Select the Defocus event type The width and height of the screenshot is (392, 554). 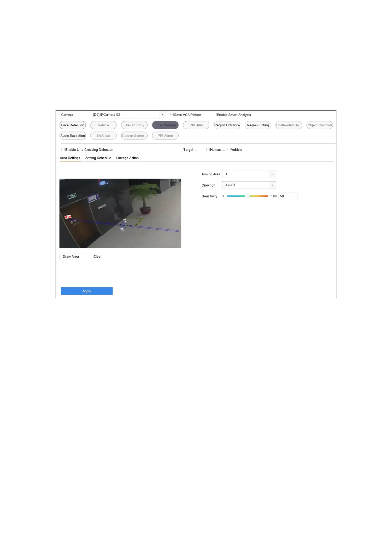tap(103, 136)
